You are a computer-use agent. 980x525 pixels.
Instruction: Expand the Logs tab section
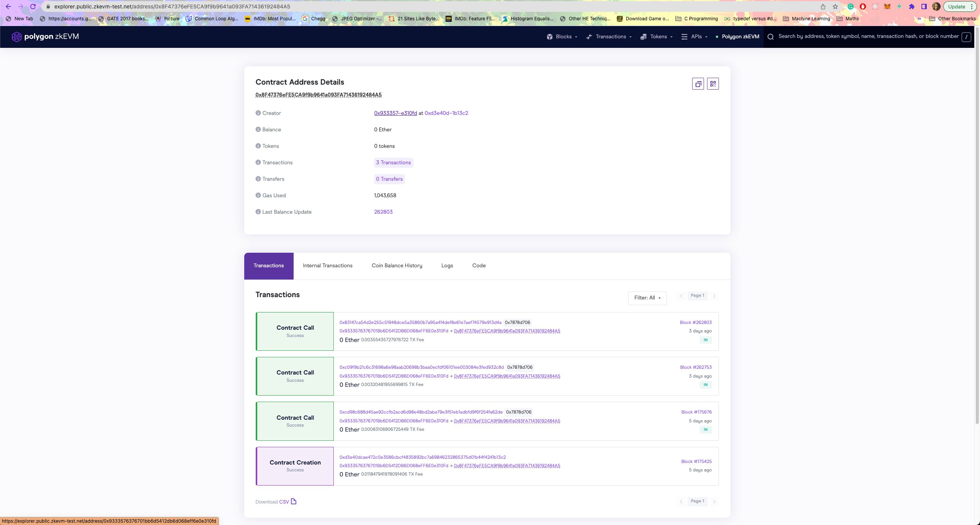click(x=447, y=266)
